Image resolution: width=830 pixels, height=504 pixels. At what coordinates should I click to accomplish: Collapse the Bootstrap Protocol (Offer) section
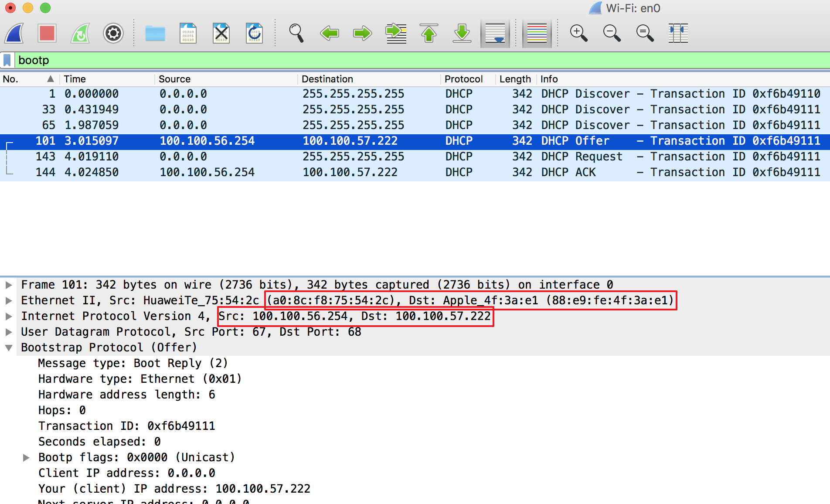10,347
